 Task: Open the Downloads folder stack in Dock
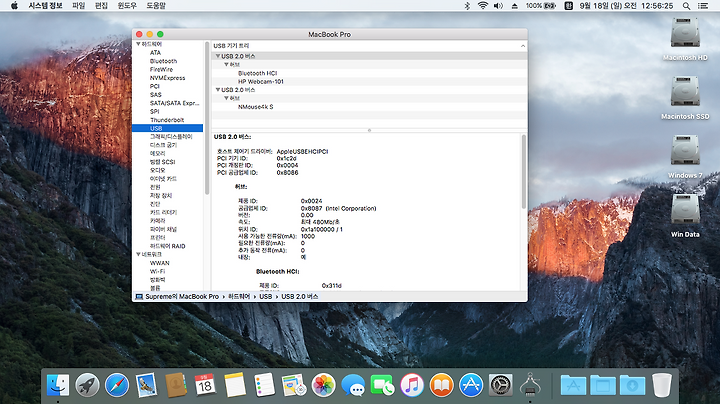[632, 385]
